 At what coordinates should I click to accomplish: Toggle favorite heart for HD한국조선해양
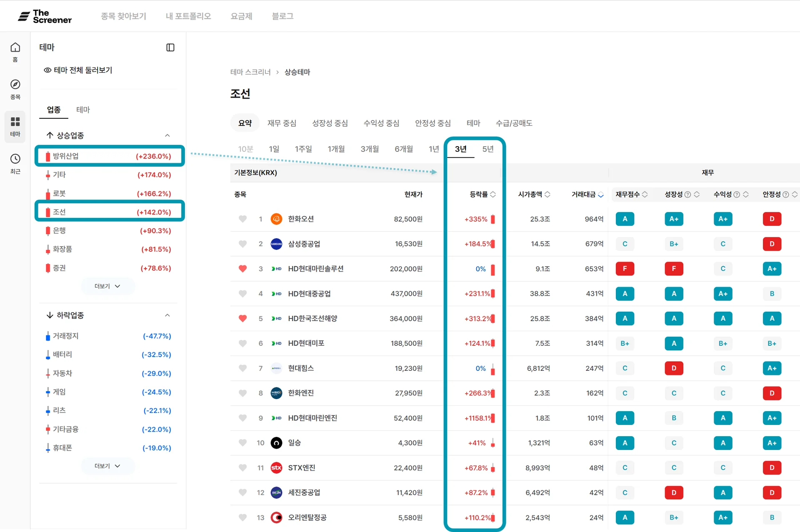[242, 318]
